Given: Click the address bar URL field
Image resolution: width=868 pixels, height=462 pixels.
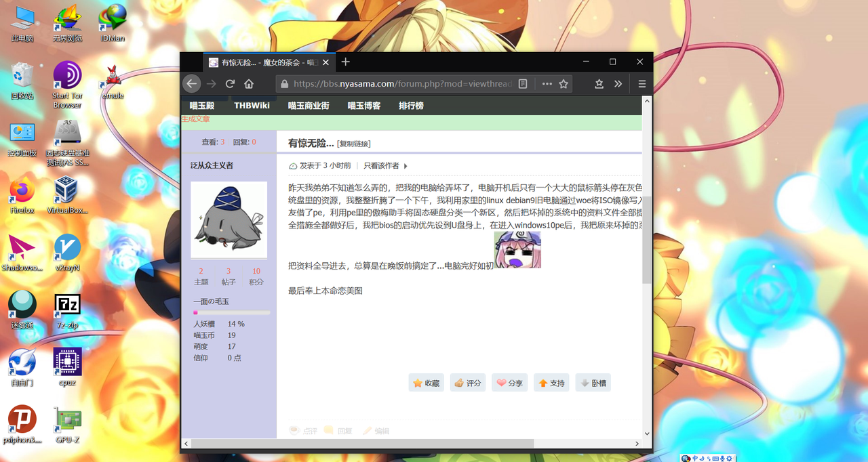Looking at the screenshot, I should tap(403, 84).
